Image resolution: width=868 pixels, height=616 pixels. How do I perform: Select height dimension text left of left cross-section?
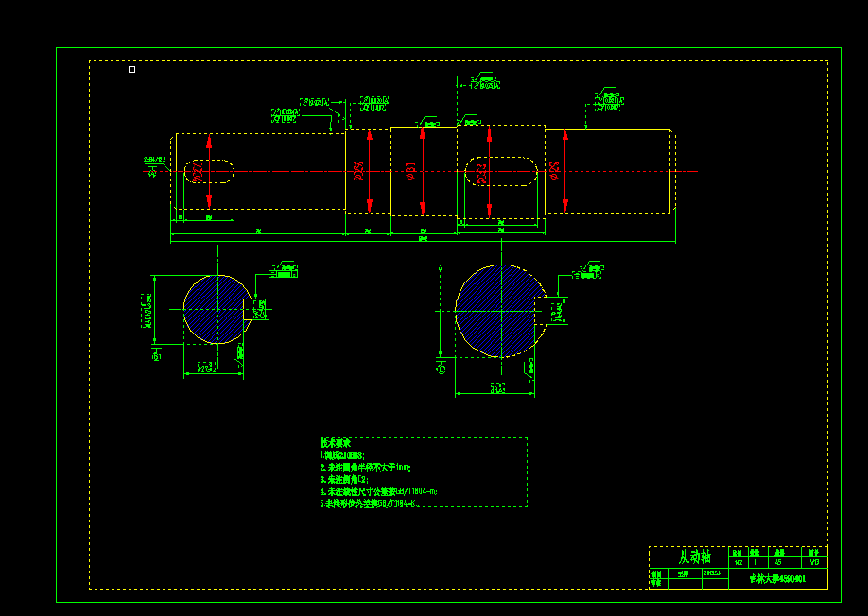point(148,311)
